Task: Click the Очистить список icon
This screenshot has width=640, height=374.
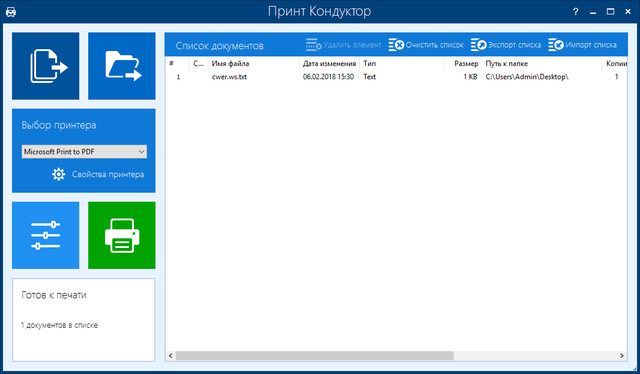Action: [x=396, y=45]
